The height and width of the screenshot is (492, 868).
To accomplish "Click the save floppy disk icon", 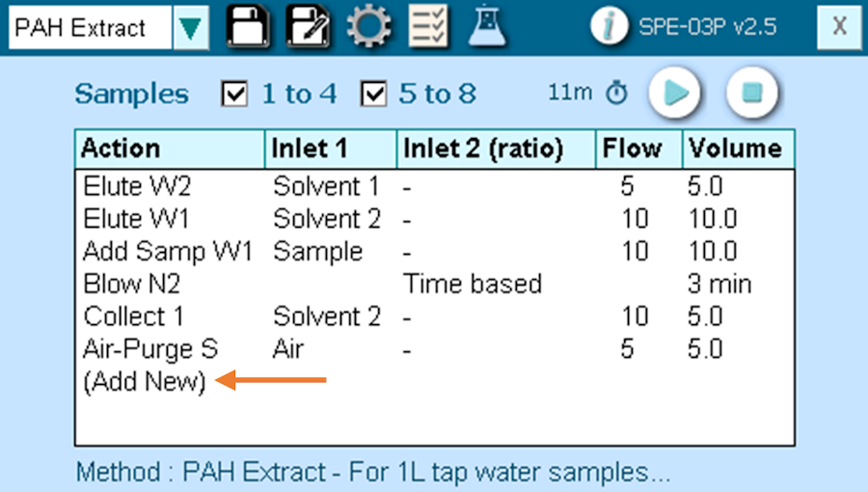I will (248, 26).
